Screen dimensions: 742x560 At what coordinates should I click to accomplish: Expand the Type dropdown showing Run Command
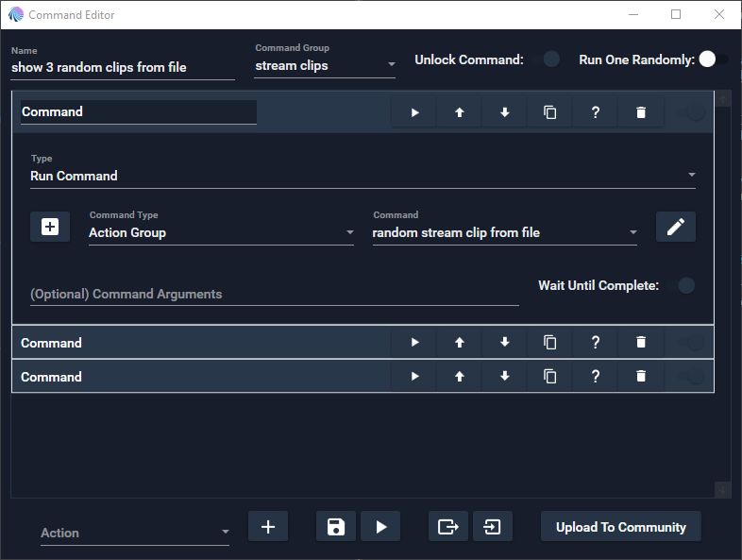tap(363, 176)
